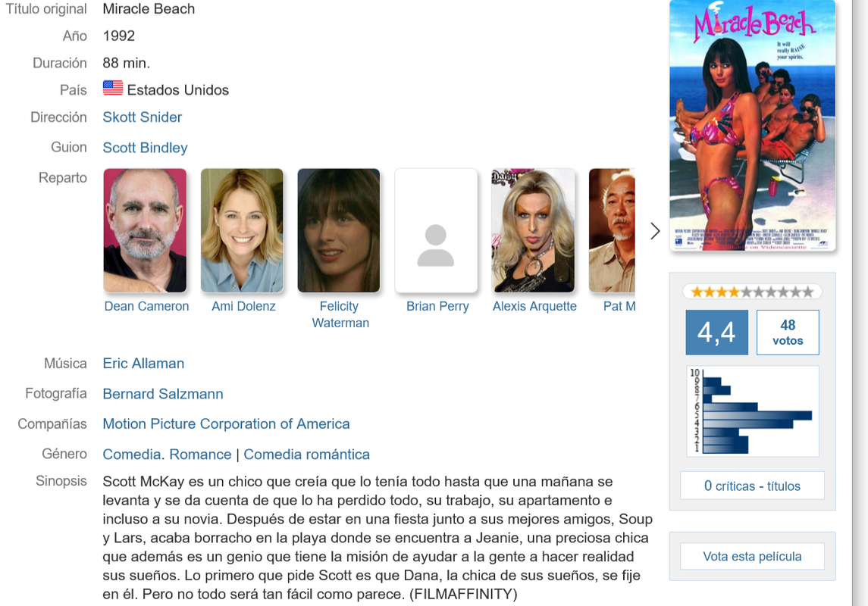
Task: Open the 0 críticas - títulos button
Action: coord(752,486)
